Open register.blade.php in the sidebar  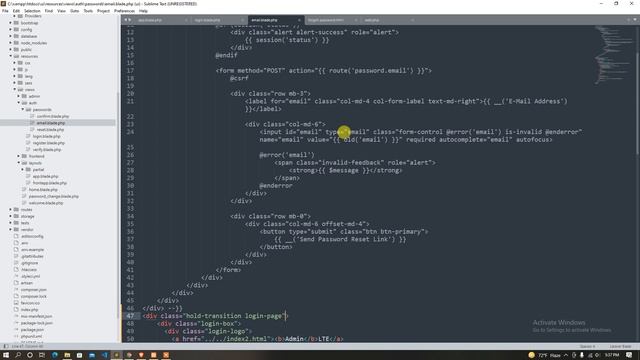[x=49, y=143]
